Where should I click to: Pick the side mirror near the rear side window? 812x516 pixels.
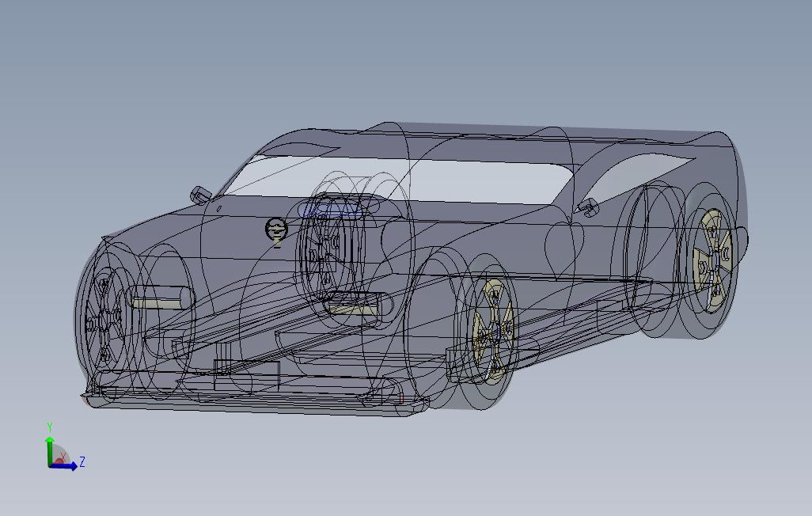pyautogui.click(x=588, y=207)
